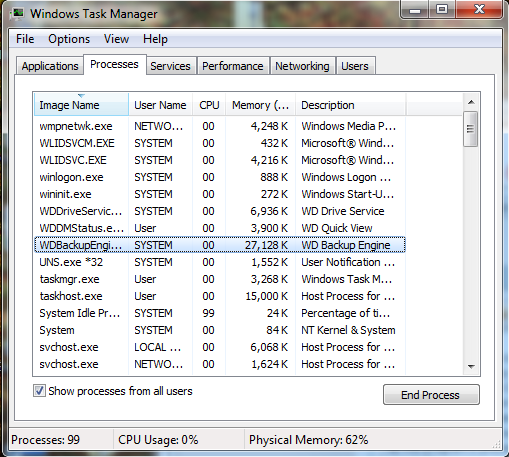Viewport: 509px width, 457px height.
Task: Minimize the Task Manager window
Action: 415,9
